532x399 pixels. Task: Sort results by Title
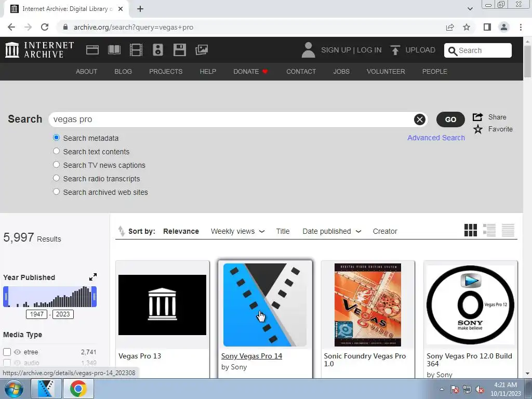pos(283,231)
